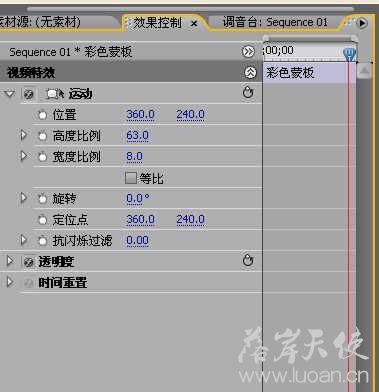
Task: Click the Motion effect reset icon
Action: coord(248,92)
